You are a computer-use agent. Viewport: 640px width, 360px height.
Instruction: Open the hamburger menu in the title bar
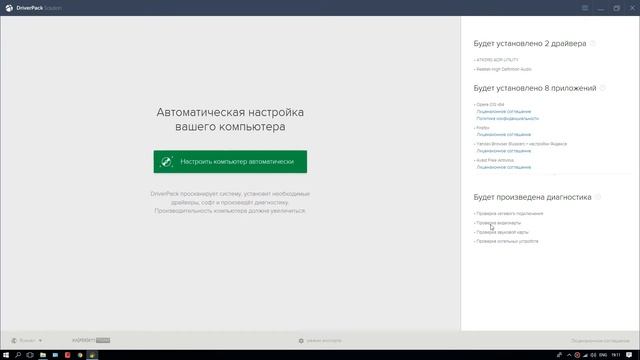coord(585,8)
